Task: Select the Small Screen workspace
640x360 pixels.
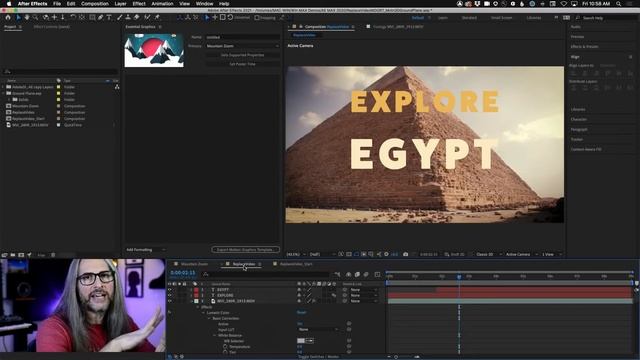Action: pyautogui.click(x=501, y=18)
